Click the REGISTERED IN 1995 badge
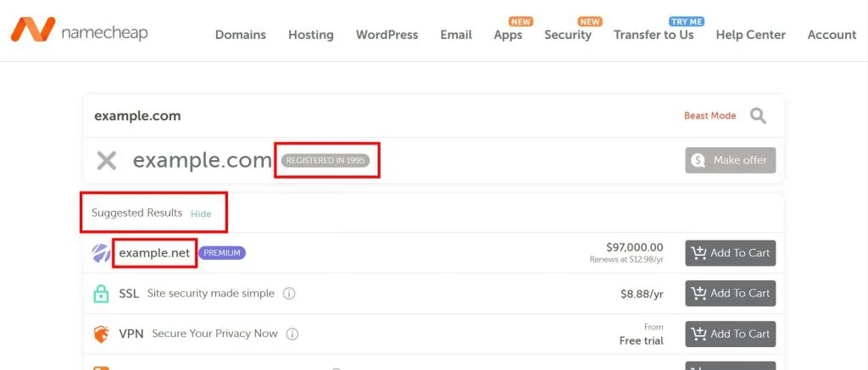This screenshot has width=868, height=370. 325,160
